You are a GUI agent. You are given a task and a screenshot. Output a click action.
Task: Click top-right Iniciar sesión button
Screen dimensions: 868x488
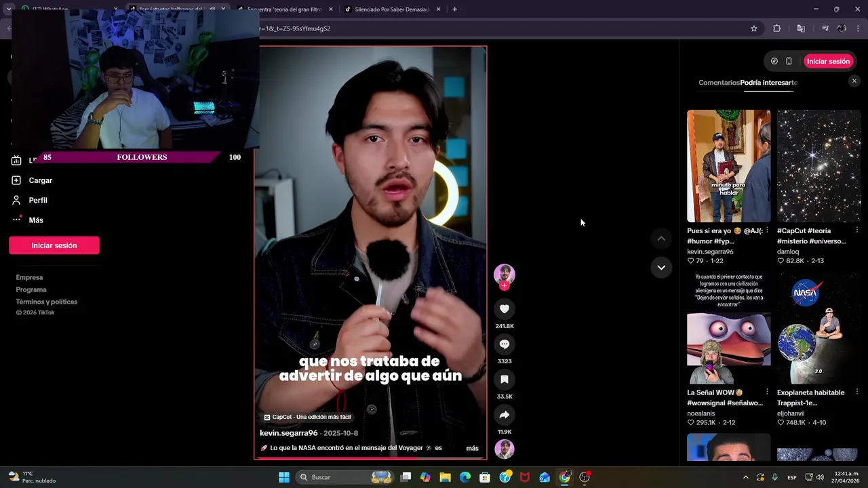point(828,61)
